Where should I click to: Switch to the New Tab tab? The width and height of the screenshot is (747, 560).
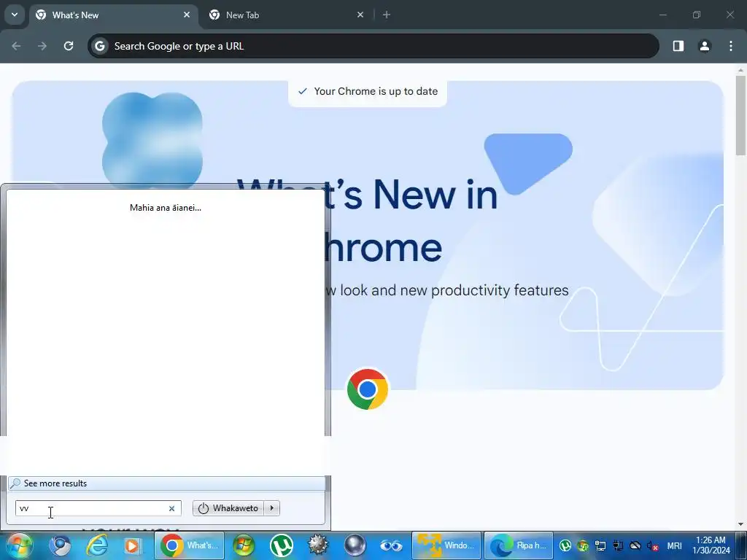pyautogui.click(x=287, y=15)
